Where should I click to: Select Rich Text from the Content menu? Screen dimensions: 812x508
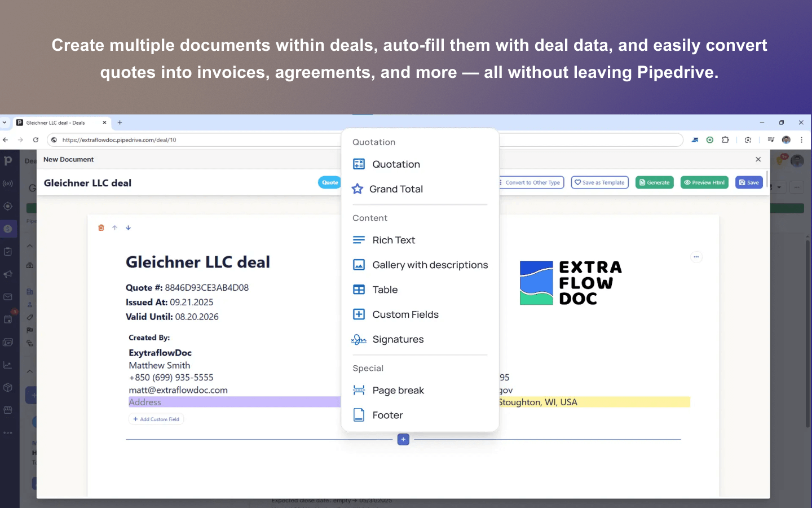coord(394,240)
